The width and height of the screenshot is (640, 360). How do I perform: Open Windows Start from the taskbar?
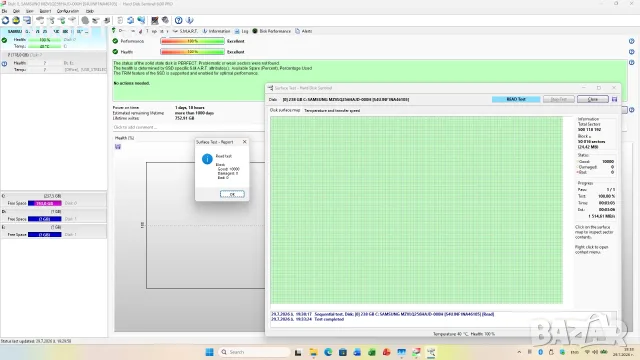click(209, 352)
